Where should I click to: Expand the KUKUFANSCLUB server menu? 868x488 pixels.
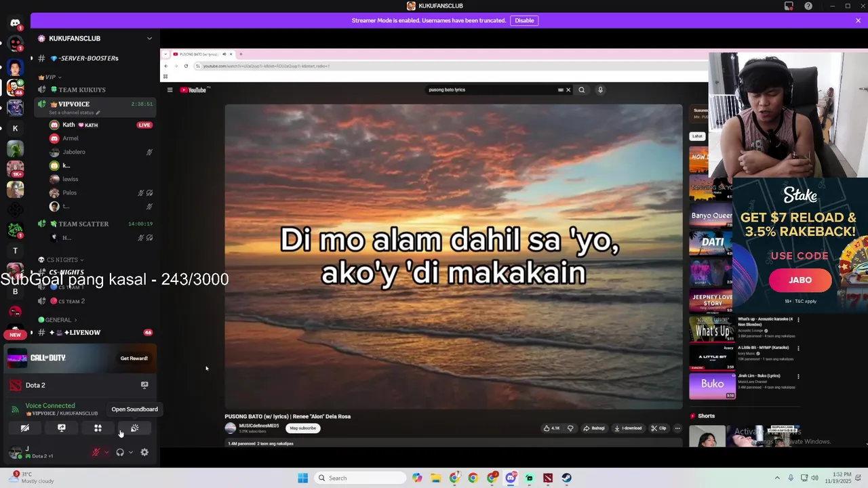(x=149, y=39)
